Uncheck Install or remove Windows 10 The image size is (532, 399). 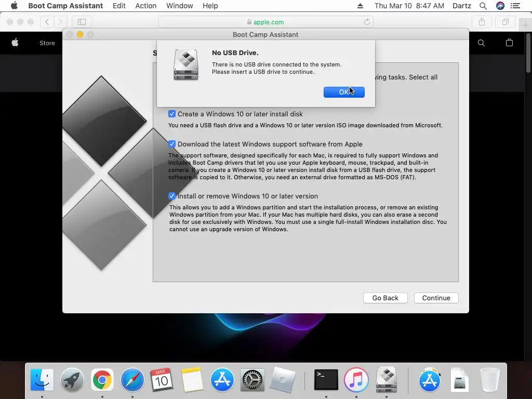pyautogui.click(x=172, y=196)
